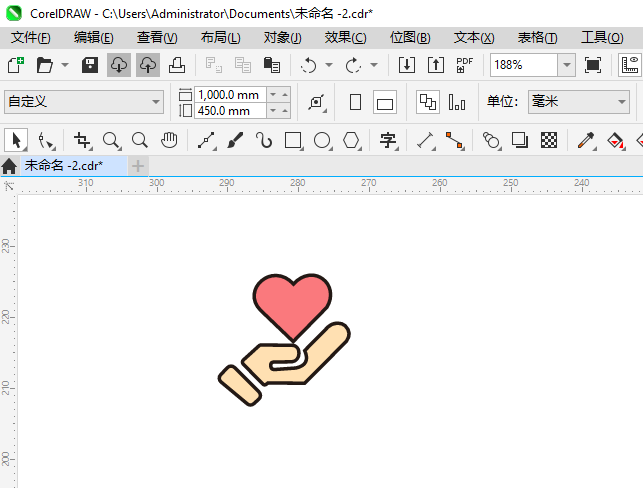This screenshot has width=643, height=488.
Task: Select the Artistic Media brush tool
Action: (x=235, y=140)
